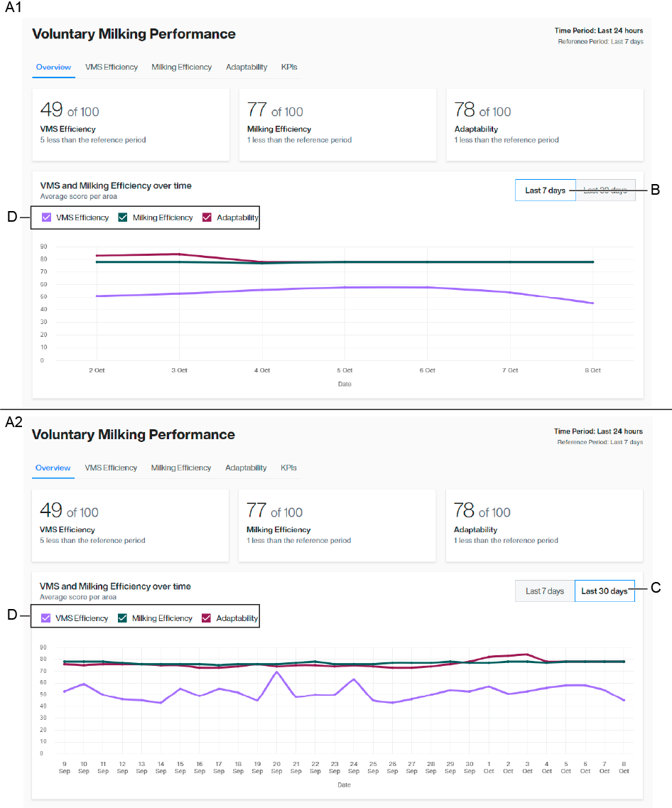Toggle Milking Efficiency checkbox in lower chart legend
Viewport: 672px width, 808px height.
[122, 618]
